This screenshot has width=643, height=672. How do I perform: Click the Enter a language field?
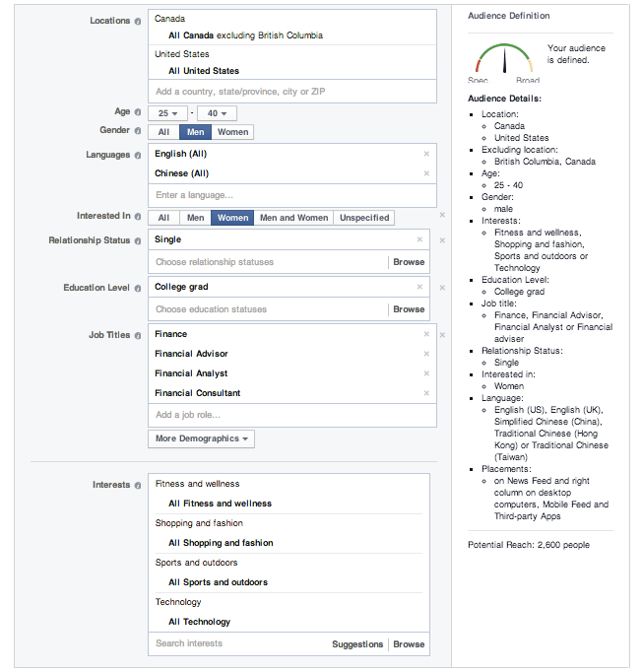[x=292, y=195]
